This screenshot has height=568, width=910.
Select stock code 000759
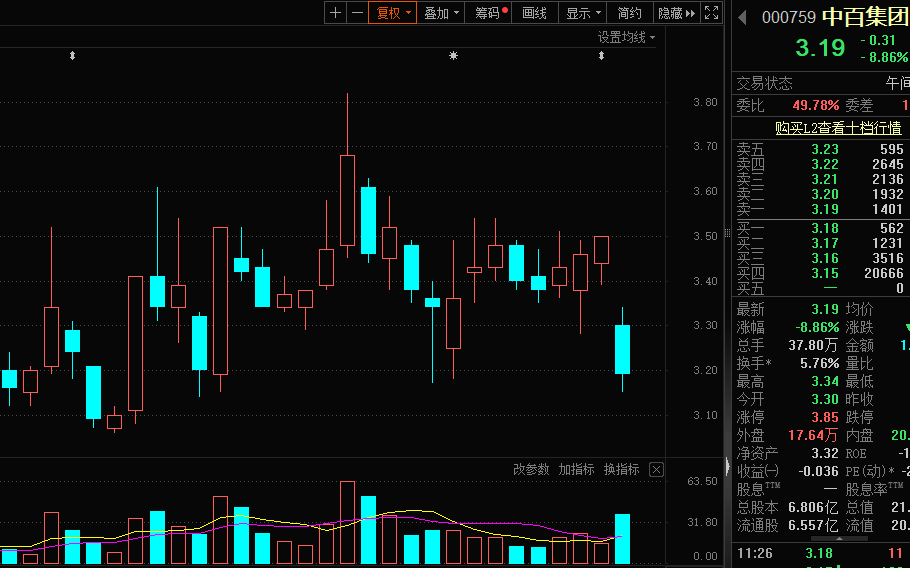click(x=789, y=17)
